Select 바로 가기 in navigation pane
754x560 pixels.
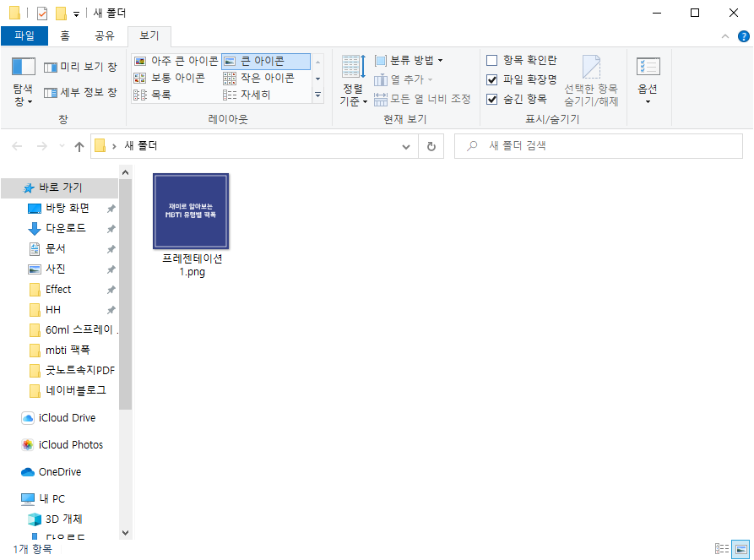pos(60,188)
